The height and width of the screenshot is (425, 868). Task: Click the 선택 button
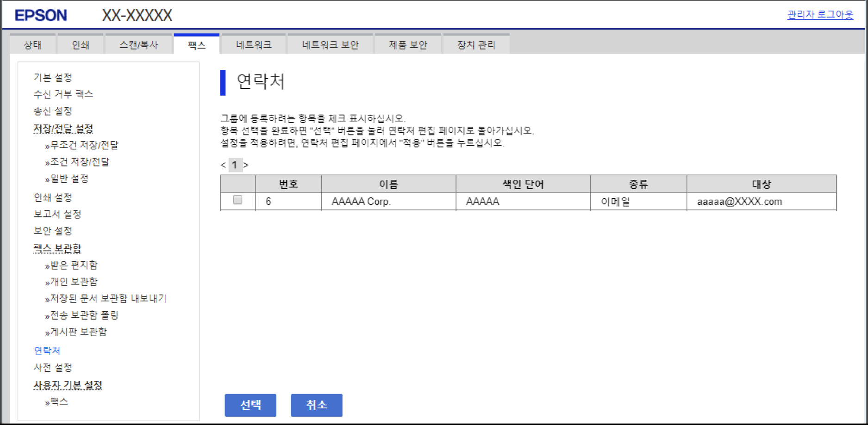[250, 405]
